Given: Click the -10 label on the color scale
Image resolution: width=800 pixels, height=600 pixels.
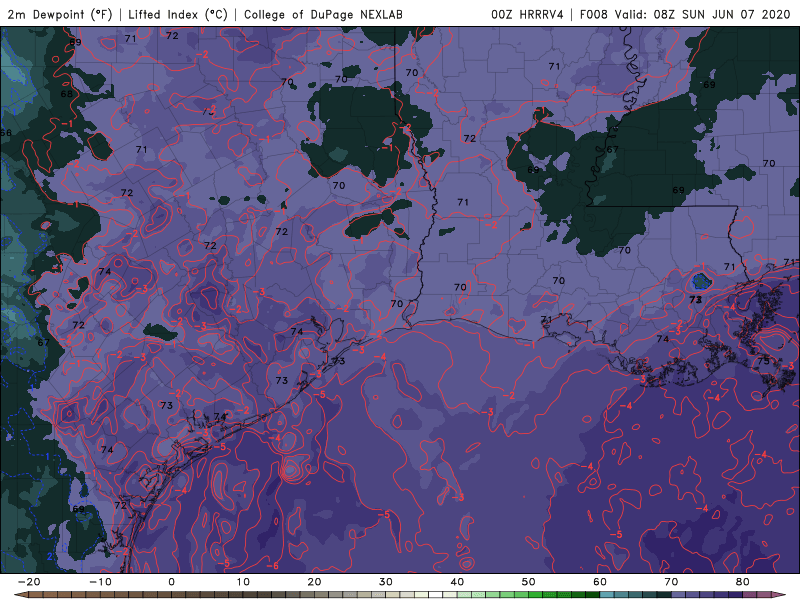Looking at the screenshot, I should click(100, 582).
